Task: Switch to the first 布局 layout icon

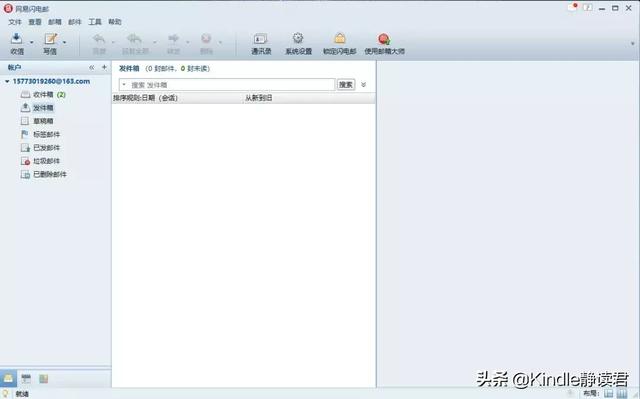Action: pos(608,393)
